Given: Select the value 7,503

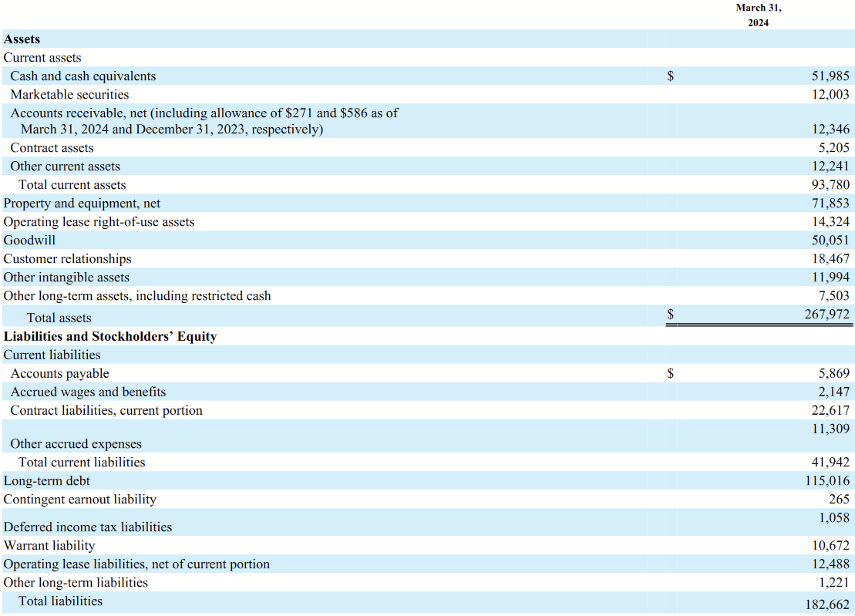Looking at the screenshot, I should (x=833, y=296).
